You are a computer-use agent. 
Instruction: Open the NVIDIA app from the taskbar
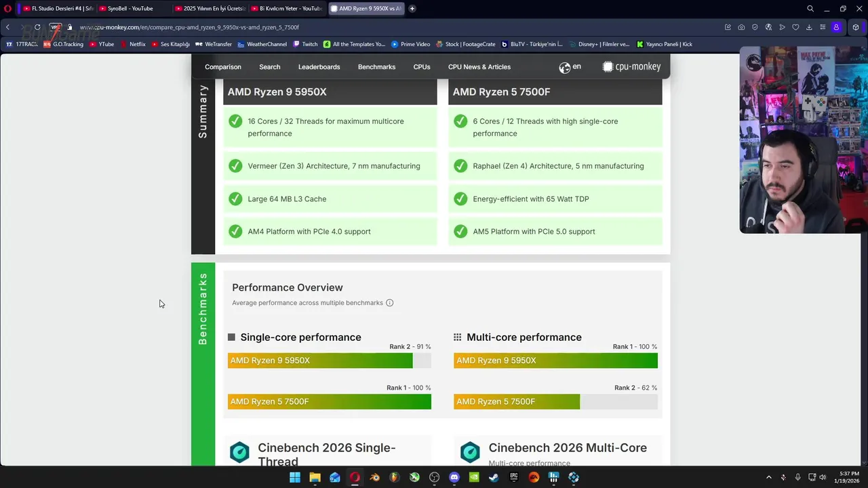pyautogui.click(x=474, y=477)
